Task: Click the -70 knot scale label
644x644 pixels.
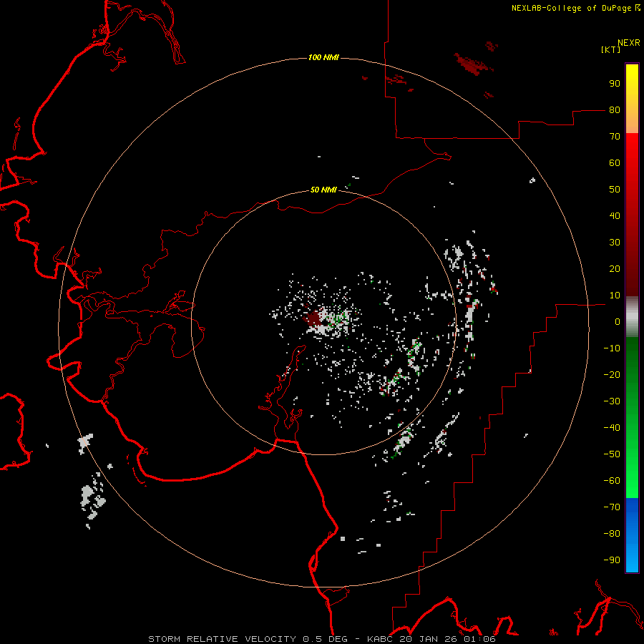Action: point(612,507)
